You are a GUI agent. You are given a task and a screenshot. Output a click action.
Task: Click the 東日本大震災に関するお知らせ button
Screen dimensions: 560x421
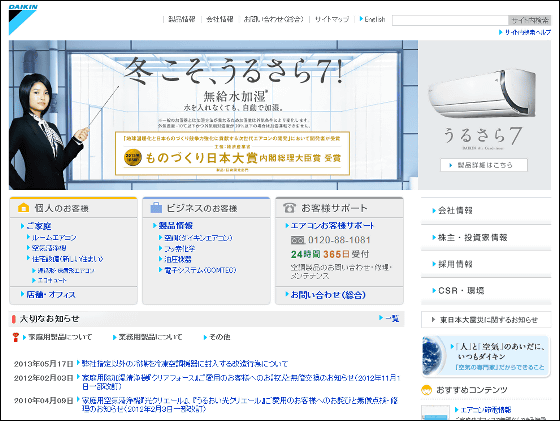click(x=486, y=320)
